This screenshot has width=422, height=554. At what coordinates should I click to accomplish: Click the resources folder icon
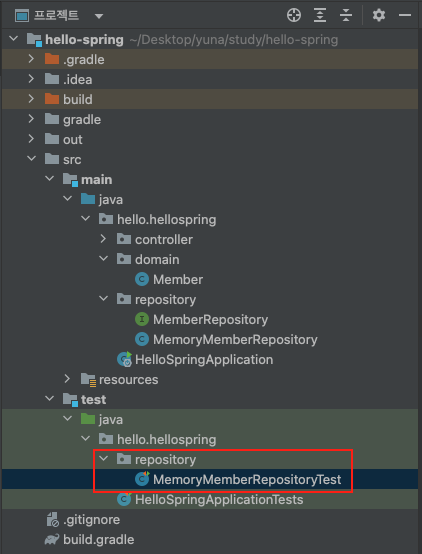pos(88,380)
